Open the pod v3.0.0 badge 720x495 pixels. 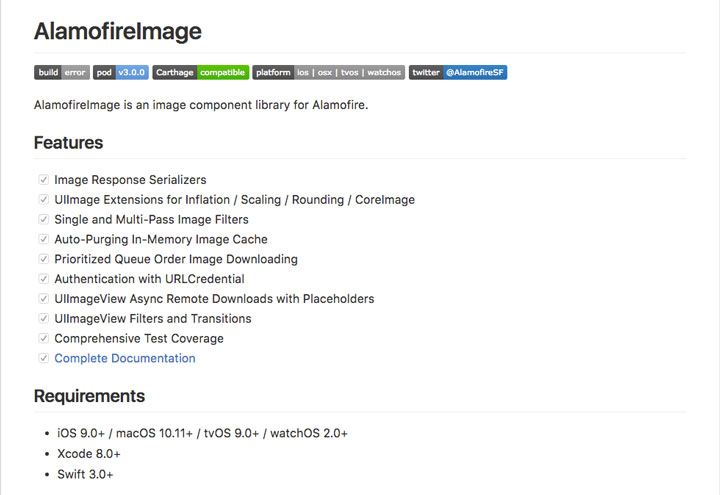point(121,73)
